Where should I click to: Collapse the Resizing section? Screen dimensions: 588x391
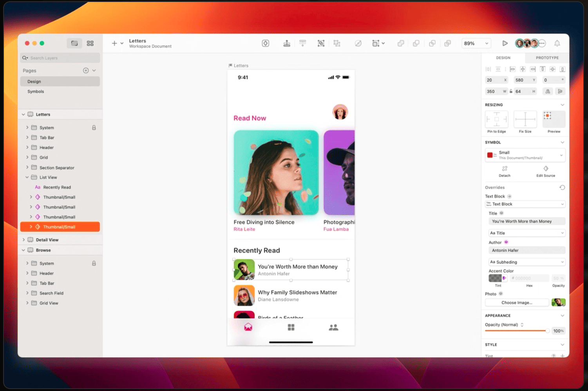pos(562,105)
